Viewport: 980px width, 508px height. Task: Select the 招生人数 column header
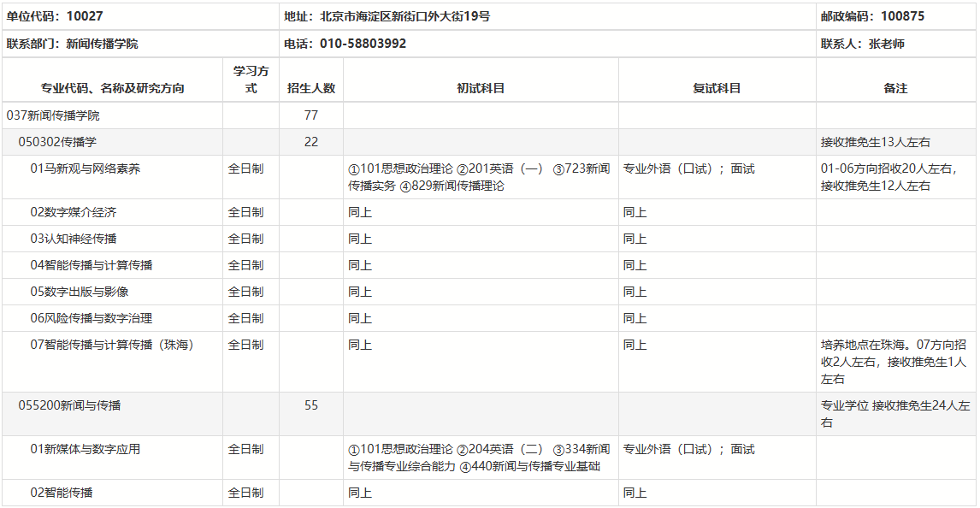pyautogui.click(x=311, y=88)
